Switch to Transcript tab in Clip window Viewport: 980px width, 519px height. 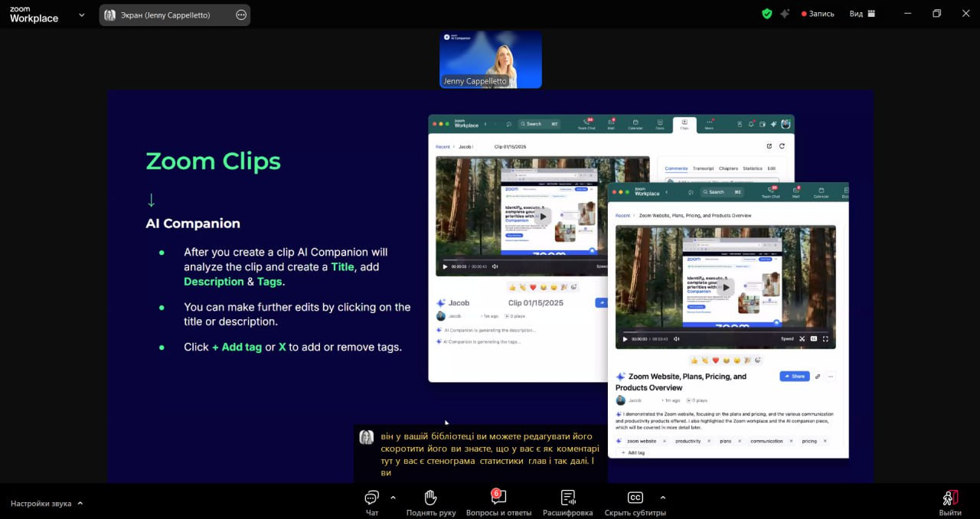703,168
